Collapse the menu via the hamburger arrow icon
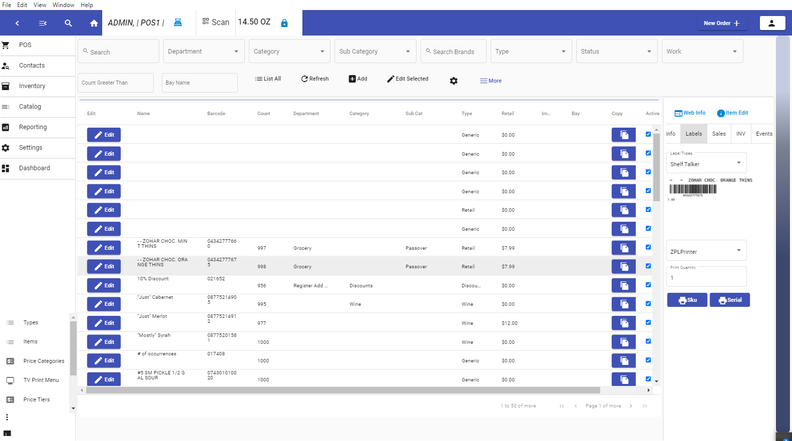The width and height of the screenshot is (792, 441). pos(43,23)
